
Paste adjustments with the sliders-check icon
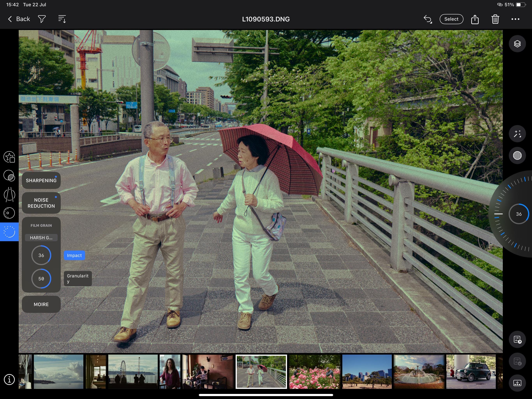pos(517,361)
